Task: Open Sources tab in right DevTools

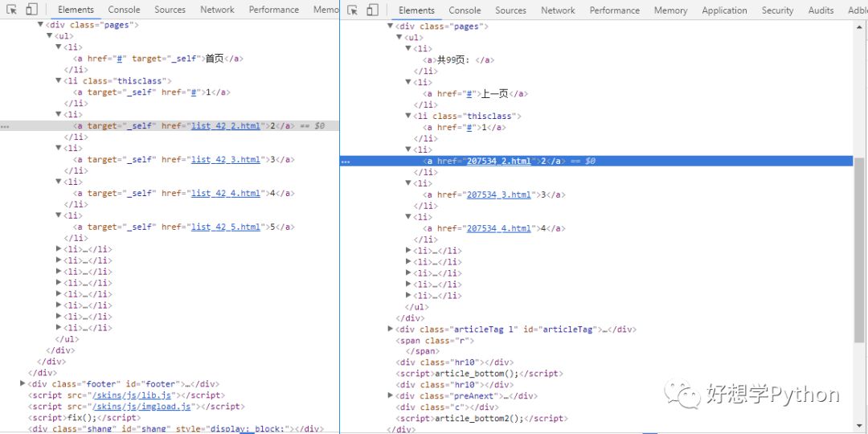Action: pos(510,10)
